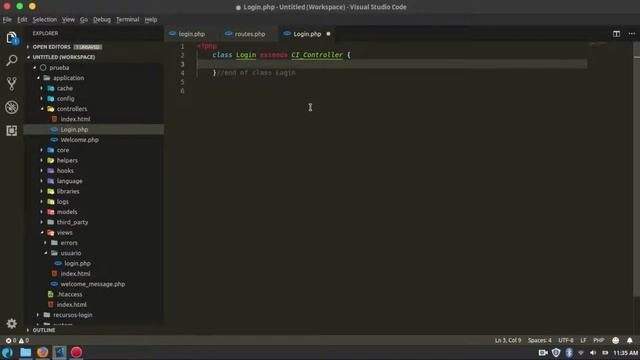Screen dimensions: 640x360
Task: Change encoding via UTF-8 status item
Action: pyautogui.click(x=566, y=340)
